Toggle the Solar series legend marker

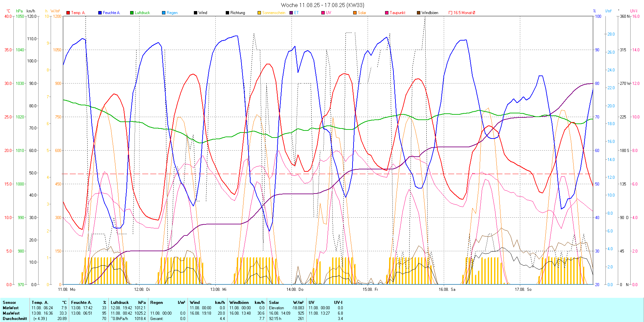pos(355,13)
